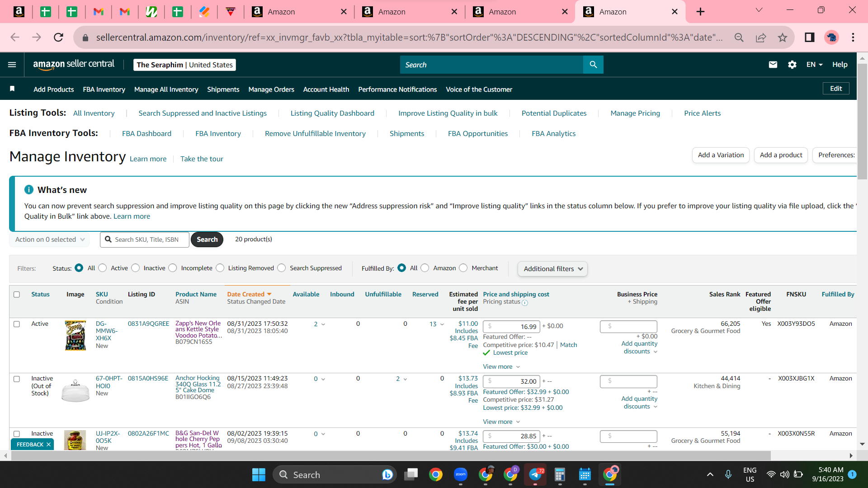Click the What's new info icon
The height and width of the screenshot is (488, 868).
(29, 190)
